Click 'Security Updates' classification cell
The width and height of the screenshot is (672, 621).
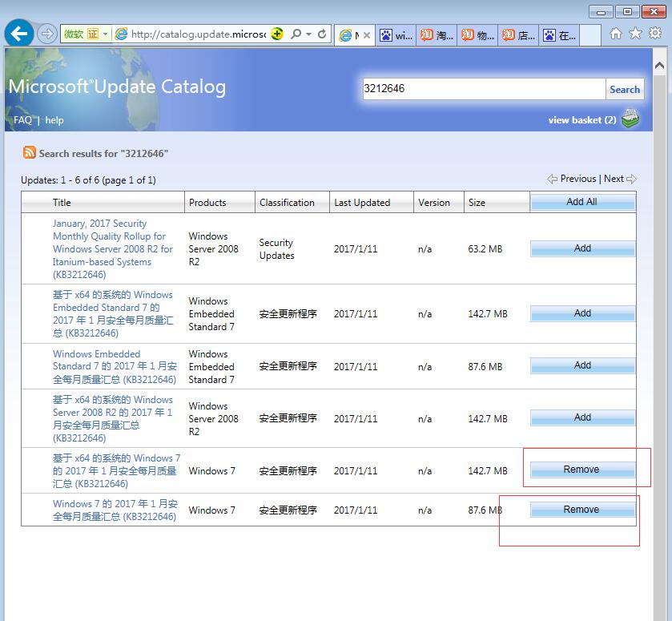point(277,248)
